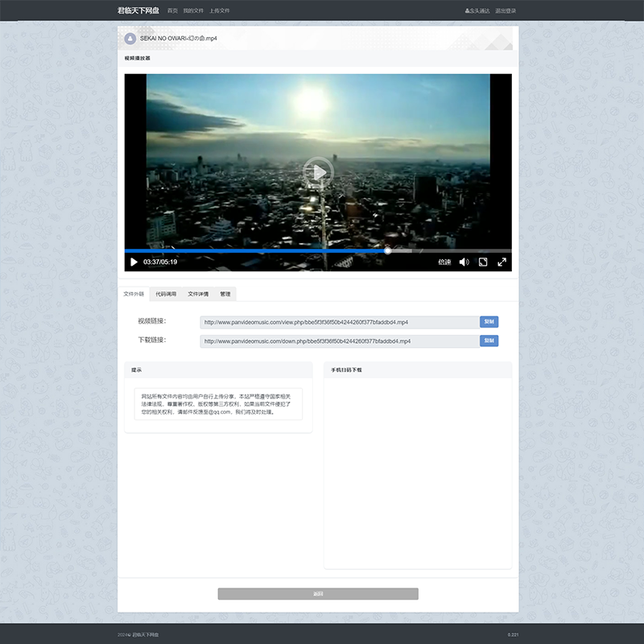Enter fullscreen using the diagonal arrows icon
The image size is (644, 644).
pos(502,262)
